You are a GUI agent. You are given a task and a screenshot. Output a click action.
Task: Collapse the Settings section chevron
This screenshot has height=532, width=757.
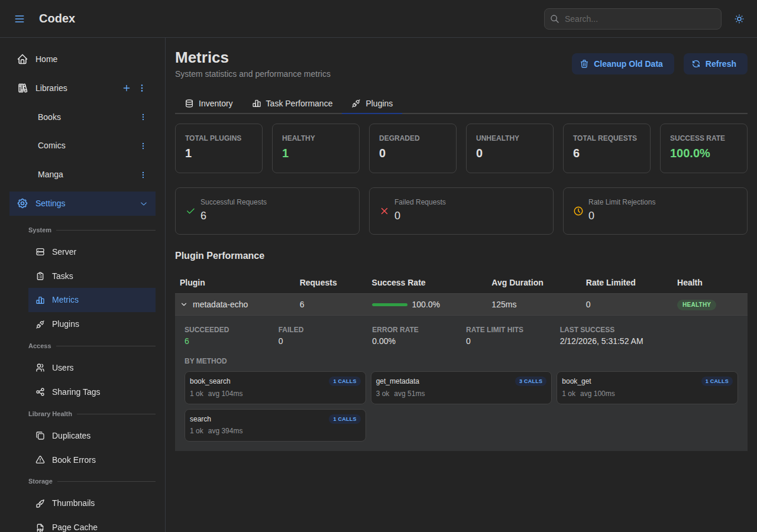[144, 203]
